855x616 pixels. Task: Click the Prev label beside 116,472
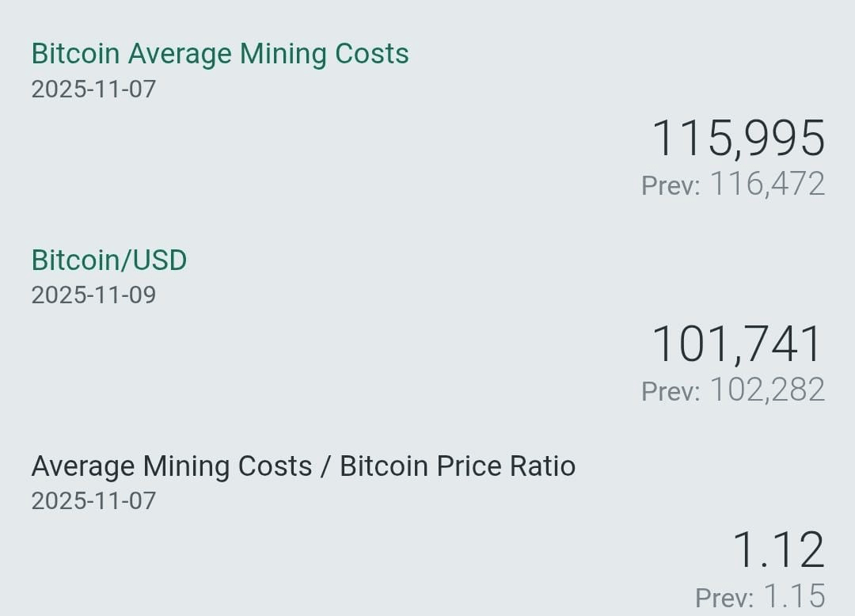670,185
